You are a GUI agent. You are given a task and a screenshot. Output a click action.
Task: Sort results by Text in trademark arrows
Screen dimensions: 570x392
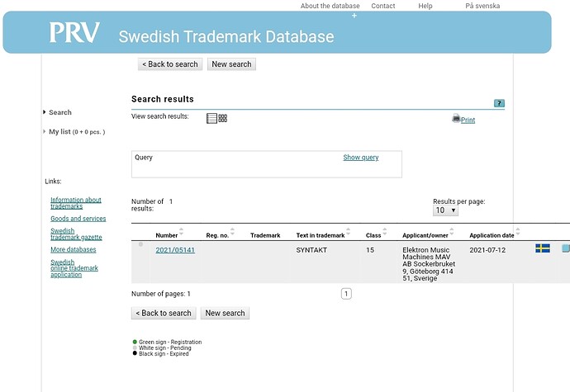349,232
